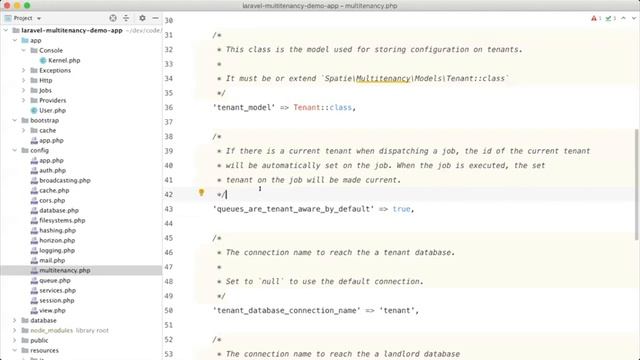Open view.php file
640x360 pixels.
52,310
